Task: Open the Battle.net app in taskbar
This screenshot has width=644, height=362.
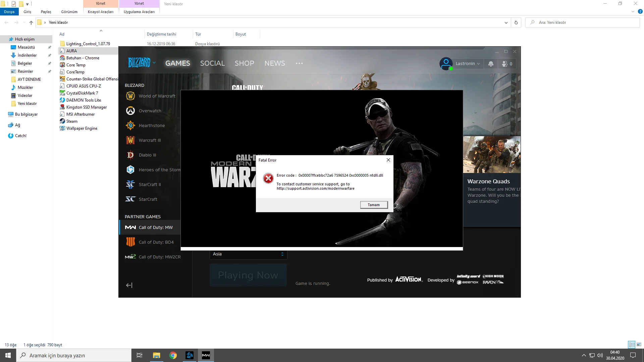Action: coord(190,355)
